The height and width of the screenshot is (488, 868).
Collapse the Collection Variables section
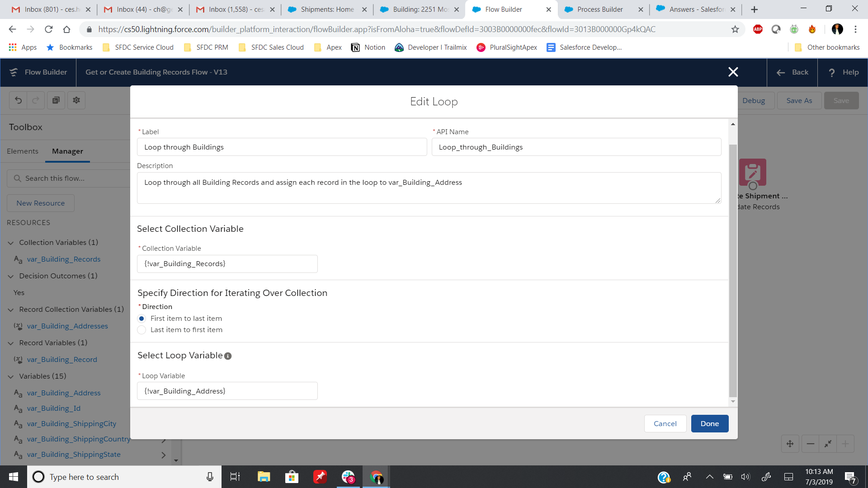point(11,243)
